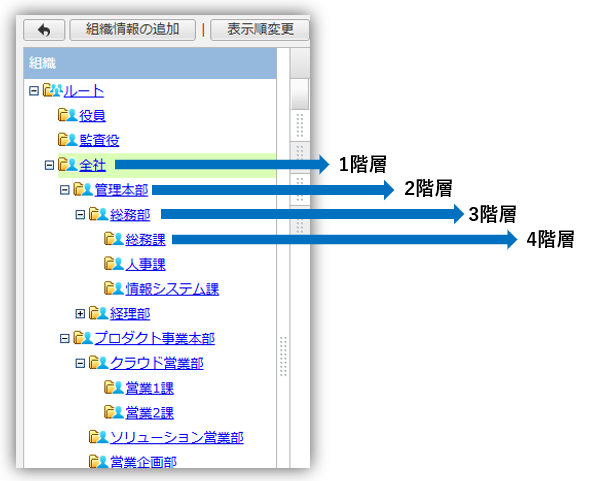
Task: Expand the 経理部 node
Action: 80,314
